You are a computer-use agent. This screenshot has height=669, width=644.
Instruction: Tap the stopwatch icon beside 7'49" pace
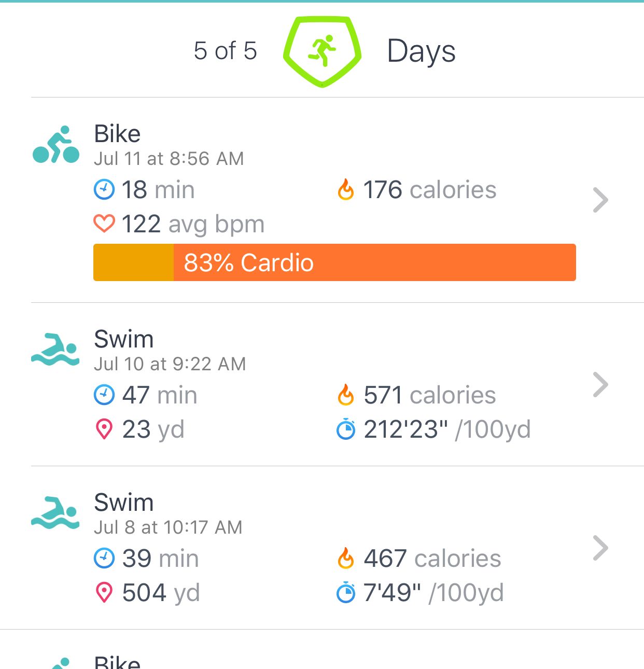tap(346, 593)
